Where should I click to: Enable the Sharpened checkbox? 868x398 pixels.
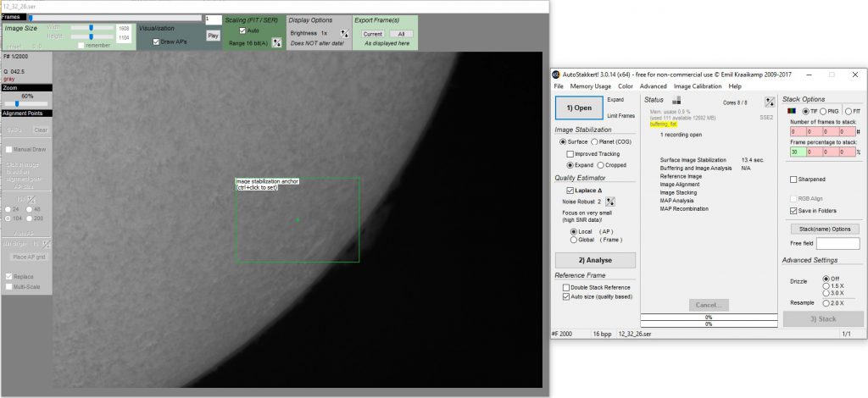[x=793, y=180]
